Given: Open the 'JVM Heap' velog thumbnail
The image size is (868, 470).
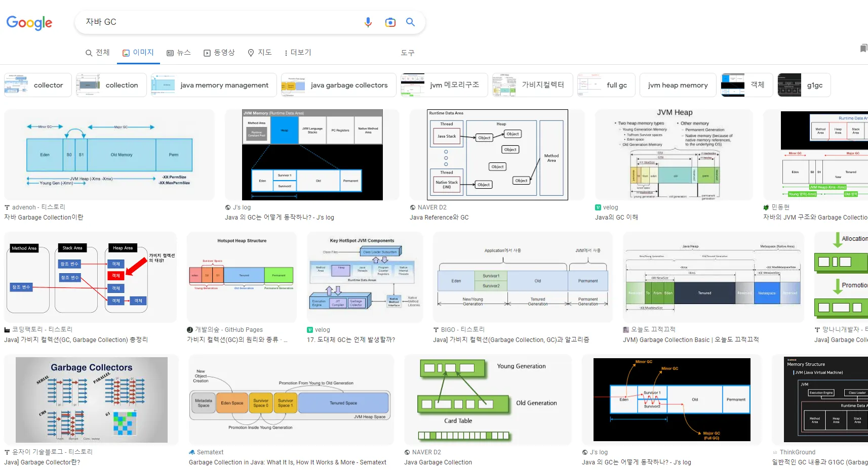Looking at the screenshot, I should point(675,155).
